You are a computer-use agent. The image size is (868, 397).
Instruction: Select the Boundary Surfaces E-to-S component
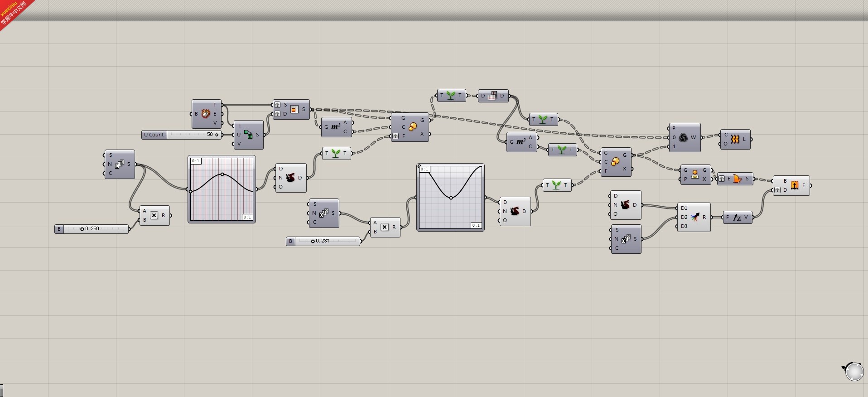pos(735,179)
